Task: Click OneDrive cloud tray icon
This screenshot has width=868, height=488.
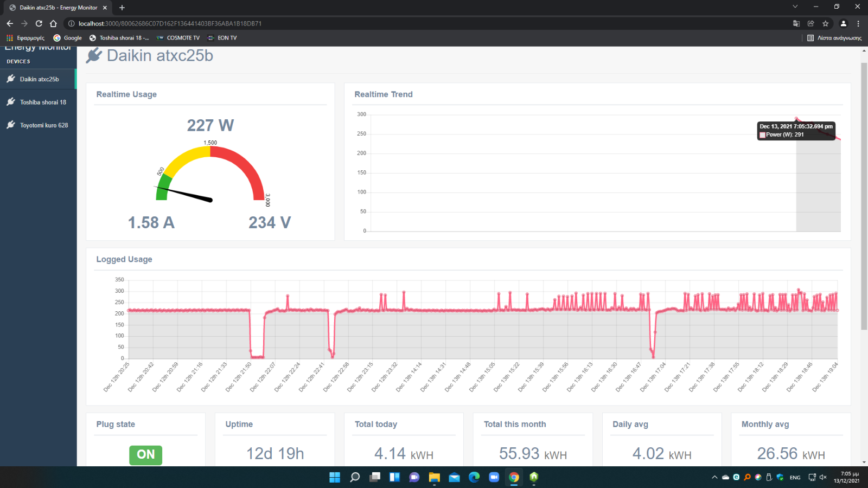Action: (x=725, y=477)
